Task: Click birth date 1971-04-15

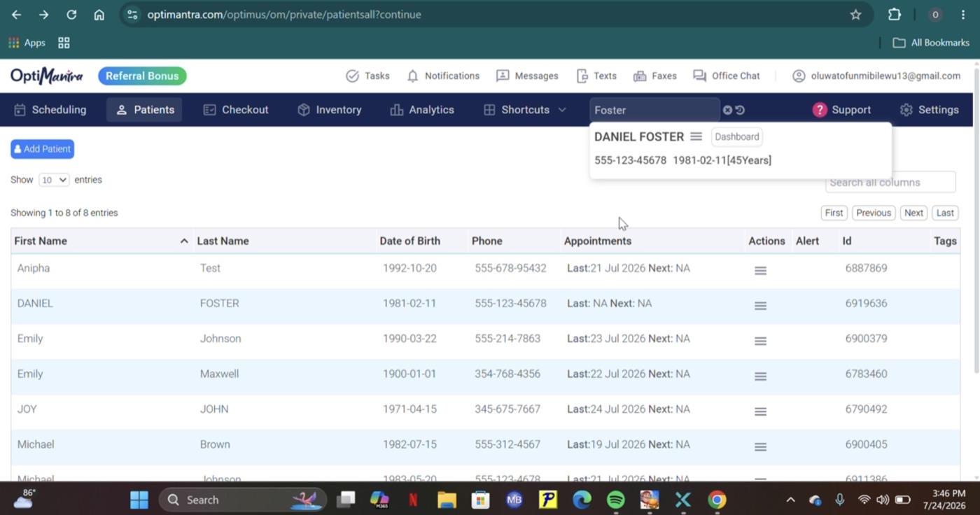Action: pos(409,409)
